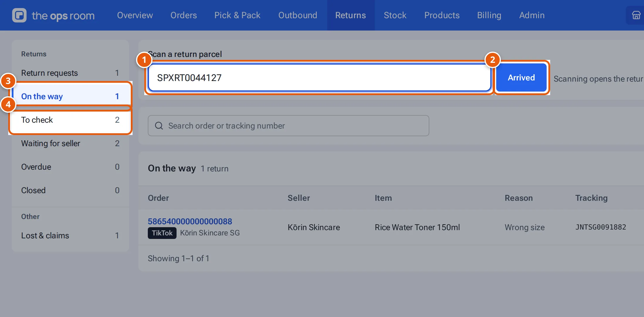Click the Rice Water Toner 150ml item
Screen dimensions: 644x317
[x=417, y=227]
